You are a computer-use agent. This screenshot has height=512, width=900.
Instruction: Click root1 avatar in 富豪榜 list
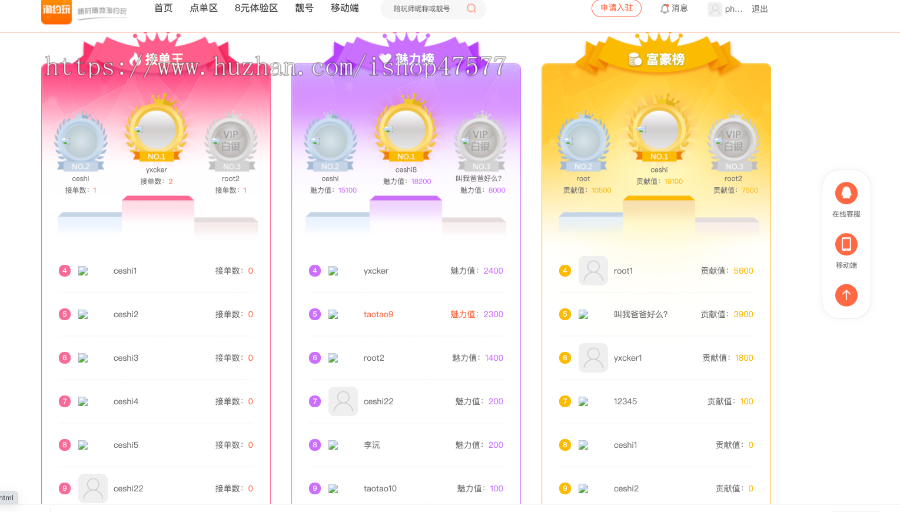[x=593, y=271]
